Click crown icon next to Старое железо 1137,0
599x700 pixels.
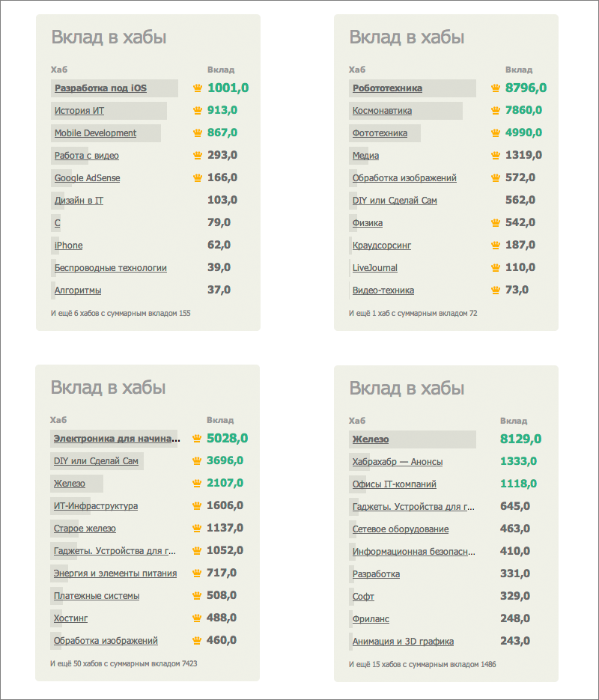coord(197,529)
